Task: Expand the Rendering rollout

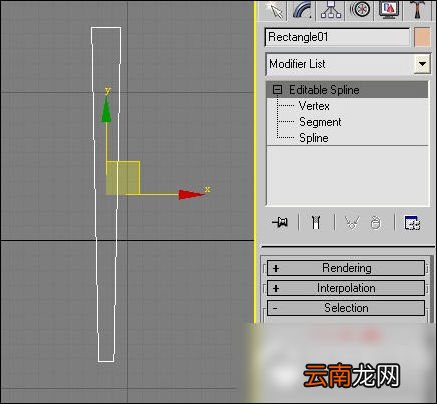Action: [x=346, y=268]
